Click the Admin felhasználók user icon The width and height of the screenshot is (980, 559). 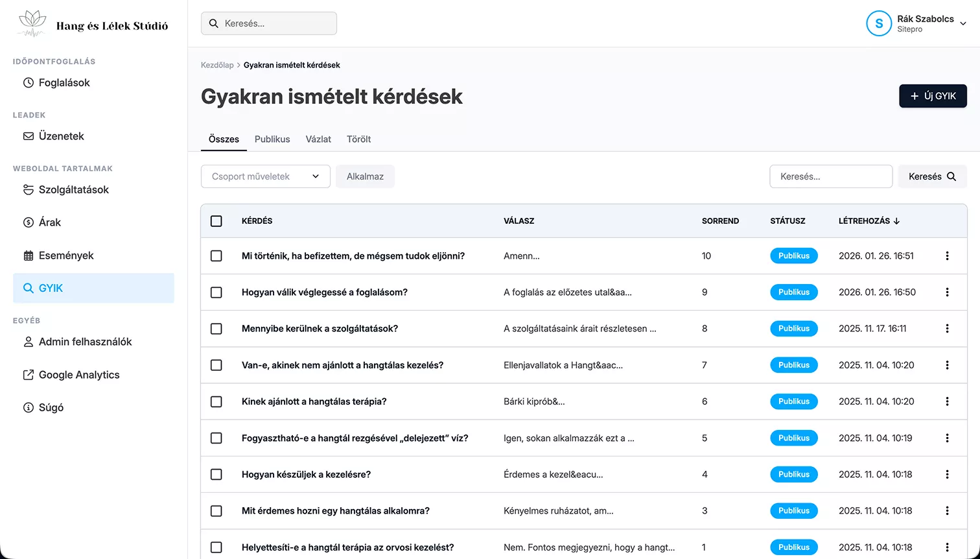tap(29, 342)
